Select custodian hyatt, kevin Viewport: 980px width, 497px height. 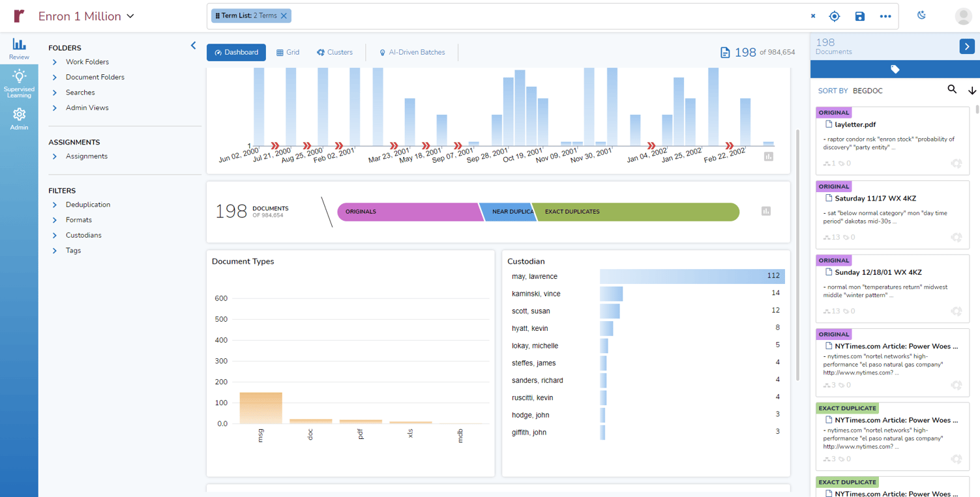[606, 328]
